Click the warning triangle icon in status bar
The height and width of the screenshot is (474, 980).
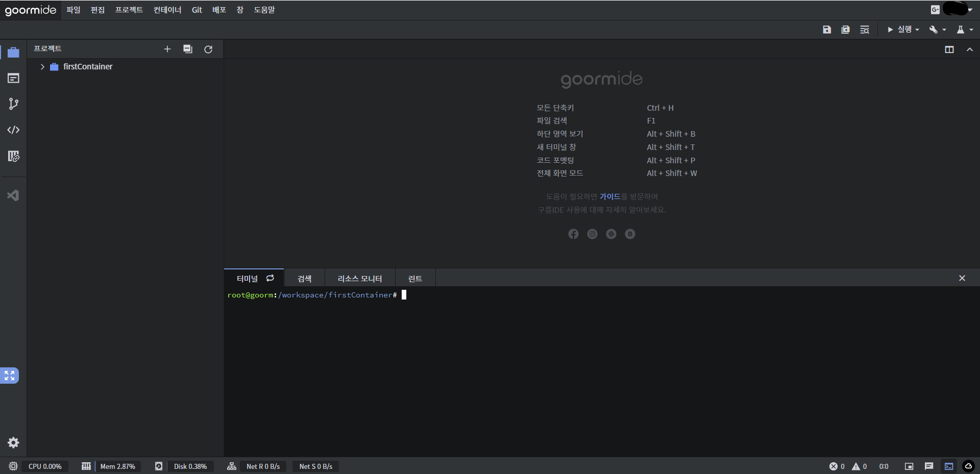[856, 466]
